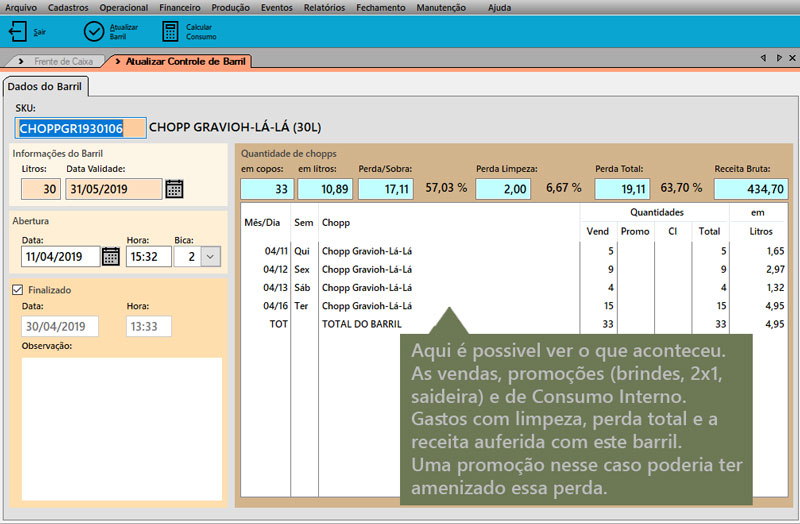This screenshot has height=524, width=800.
Task: Click the Total column header
Action: pos(709,231)
